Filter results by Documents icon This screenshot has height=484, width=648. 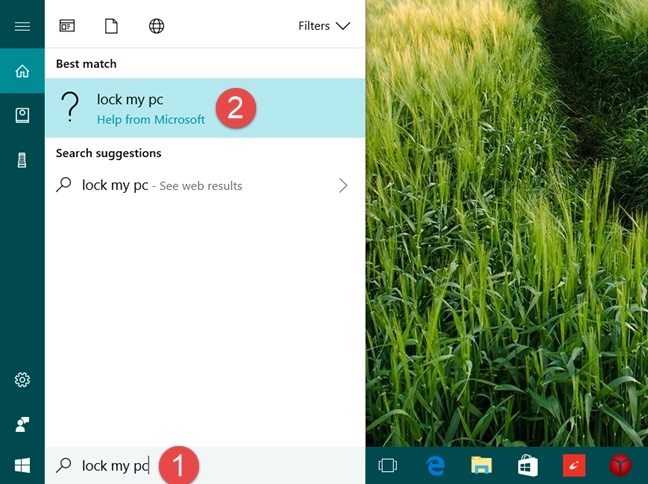click(x=111, y=26)
